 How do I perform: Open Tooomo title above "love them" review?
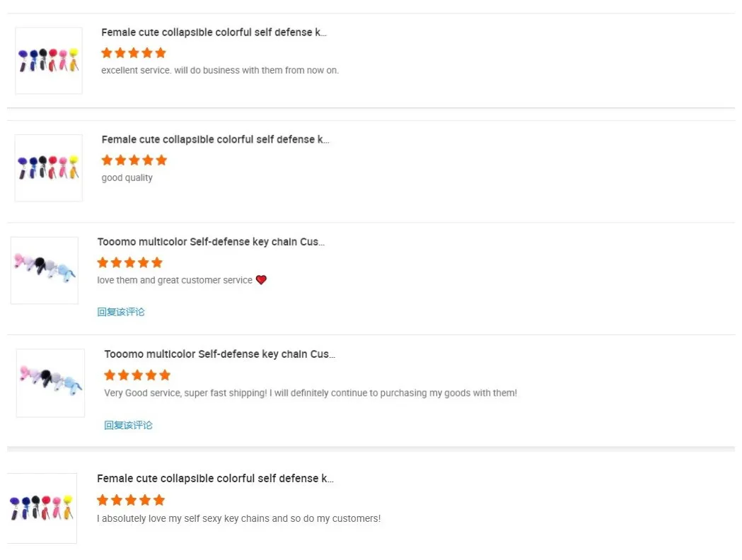point(211,242)
